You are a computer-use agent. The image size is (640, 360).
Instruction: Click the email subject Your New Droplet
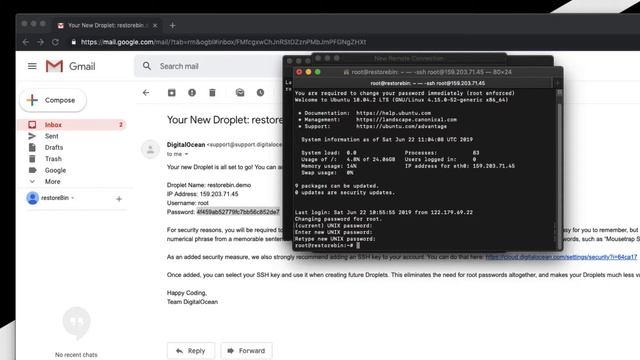coord(224,120)
